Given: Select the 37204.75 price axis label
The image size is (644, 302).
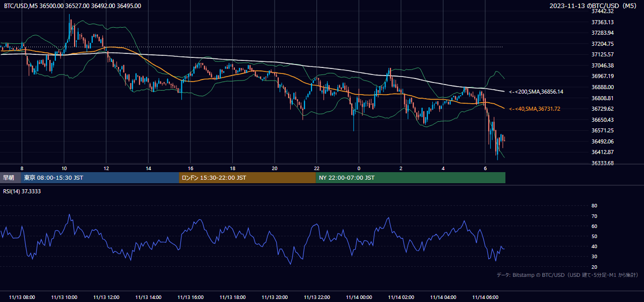Looking at the screenshot, I should pos(602,44).
